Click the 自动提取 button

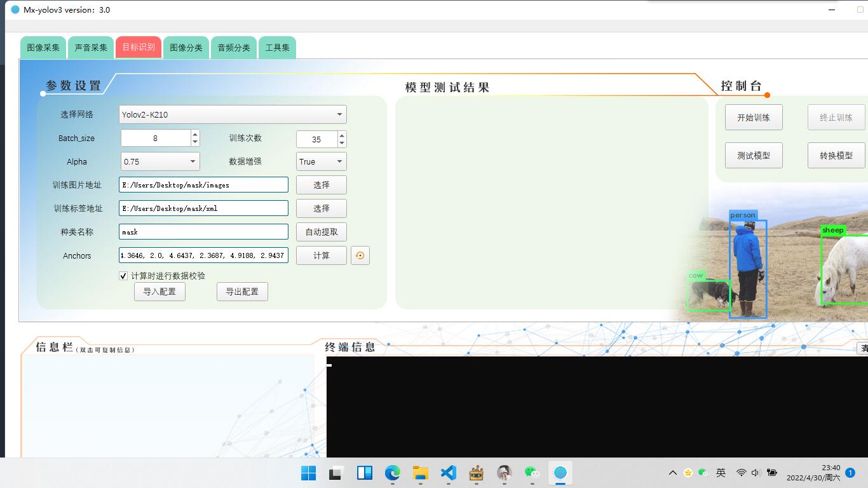coord(322,232)
